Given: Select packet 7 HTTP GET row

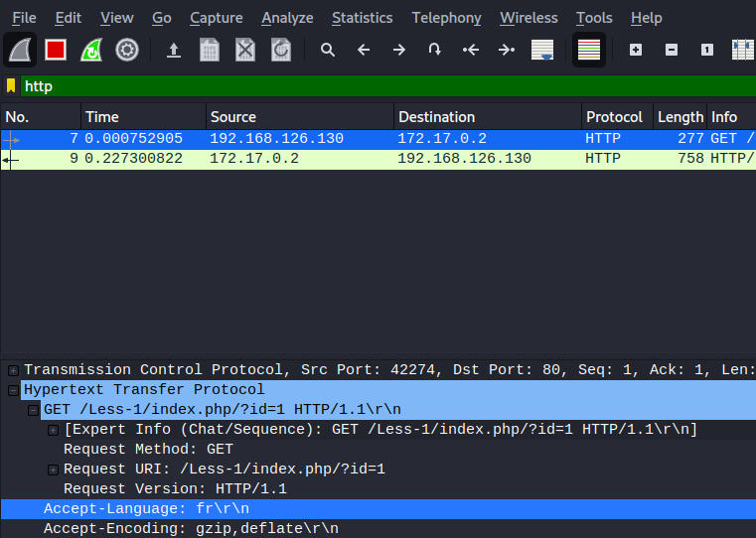Looking at the screenshot, I should (x=378, y=139).
